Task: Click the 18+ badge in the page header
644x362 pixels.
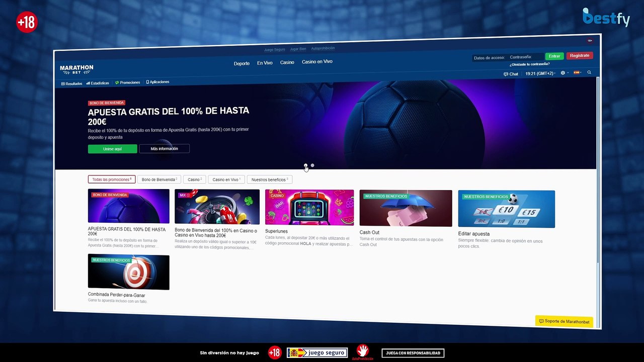Action: click(590, 41)
